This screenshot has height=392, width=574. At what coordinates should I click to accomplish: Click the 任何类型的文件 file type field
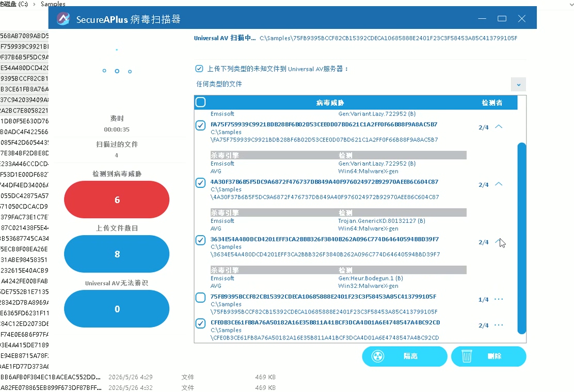point(353,84)
